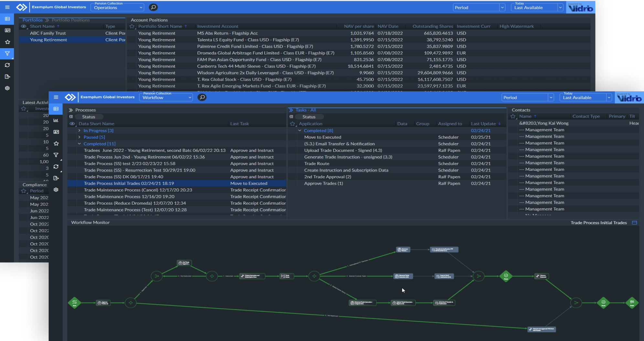Open table view in Workflow sidebar
644x341 pixels.
point(56,109)
